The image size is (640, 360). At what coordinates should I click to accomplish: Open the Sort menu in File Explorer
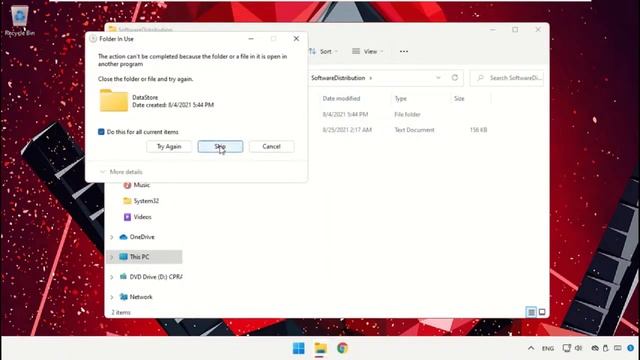click(x=324, y=51)
